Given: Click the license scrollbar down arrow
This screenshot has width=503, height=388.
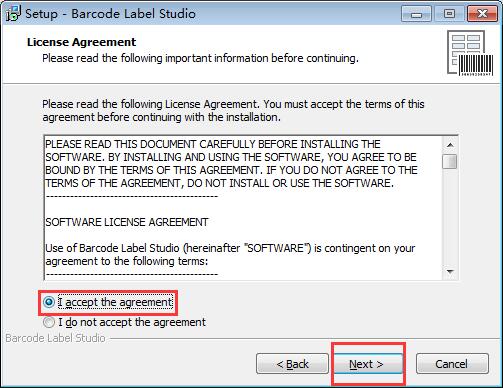Looking at the screenshot, I should (x=450, y=272).
